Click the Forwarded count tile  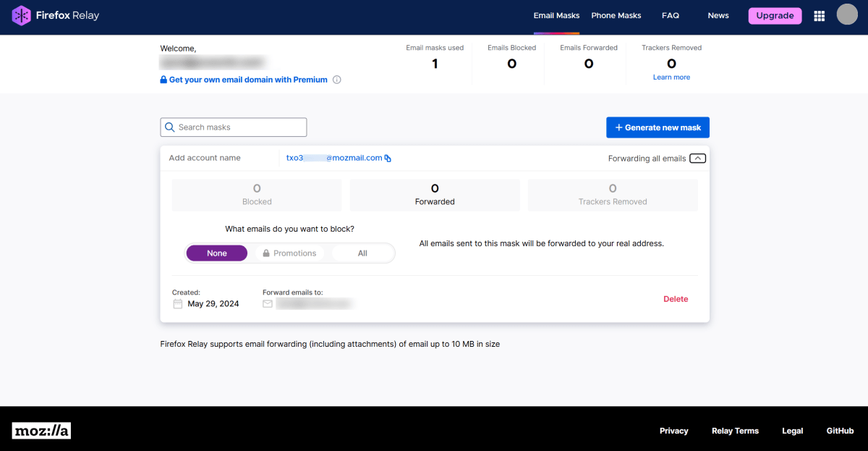coord(435,195)
